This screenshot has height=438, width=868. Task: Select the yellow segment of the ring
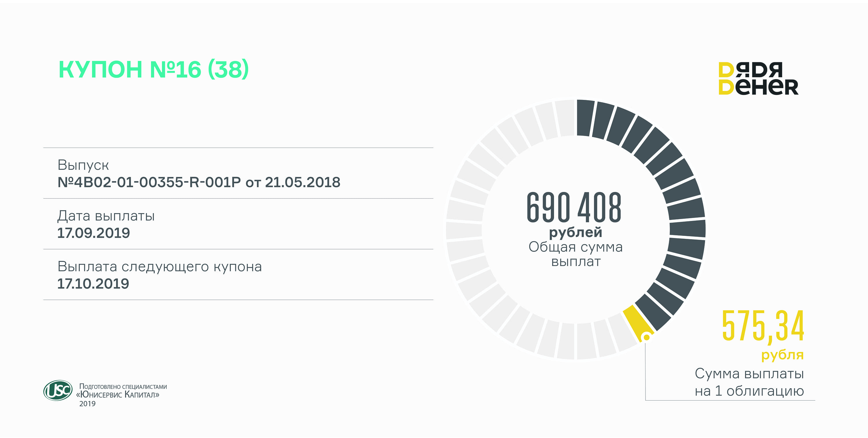pos(635,320)
